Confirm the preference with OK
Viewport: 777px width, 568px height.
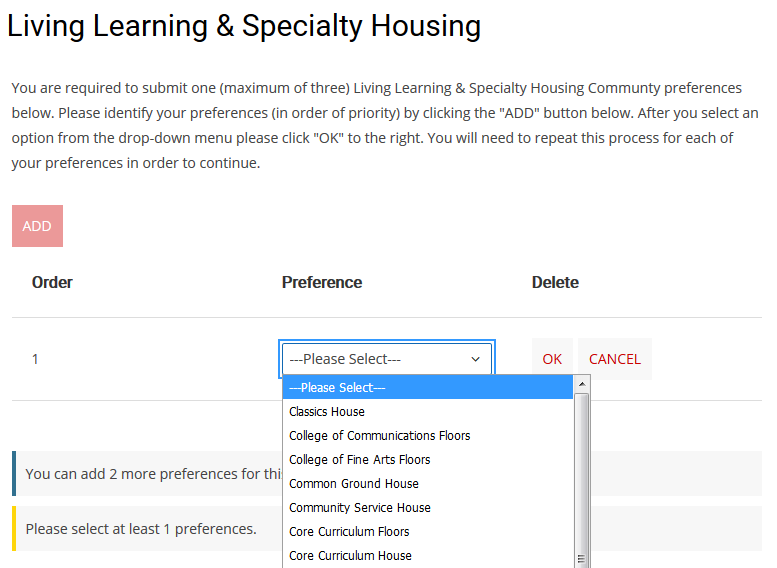[552, 359]
